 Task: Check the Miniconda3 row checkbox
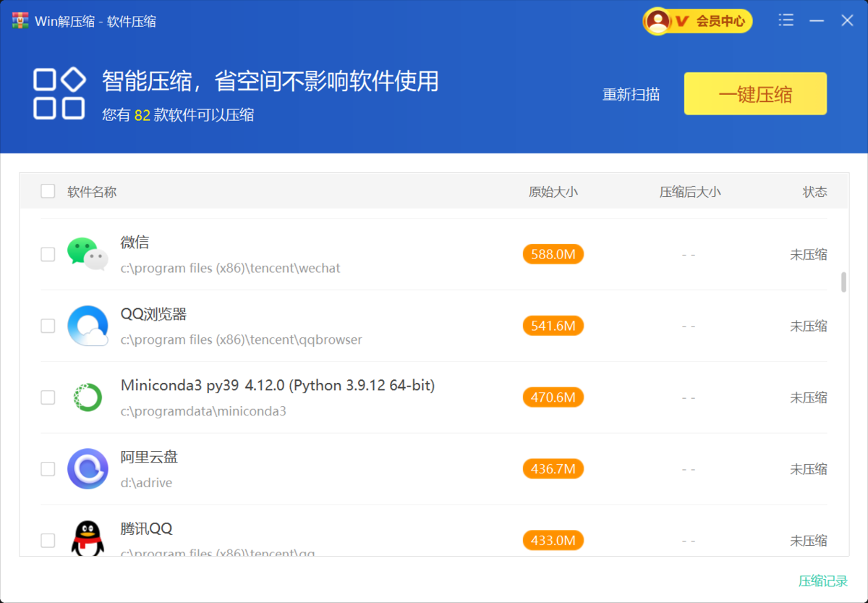(x=48, y=397)
